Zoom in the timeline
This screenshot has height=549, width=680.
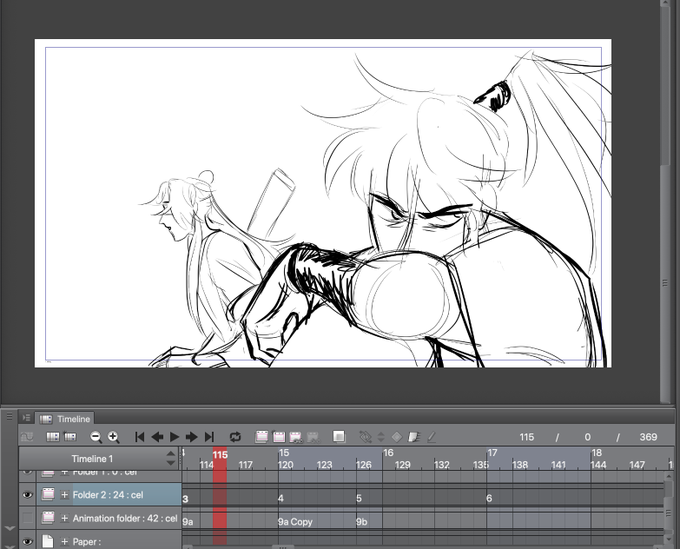[x=114, y=437]
